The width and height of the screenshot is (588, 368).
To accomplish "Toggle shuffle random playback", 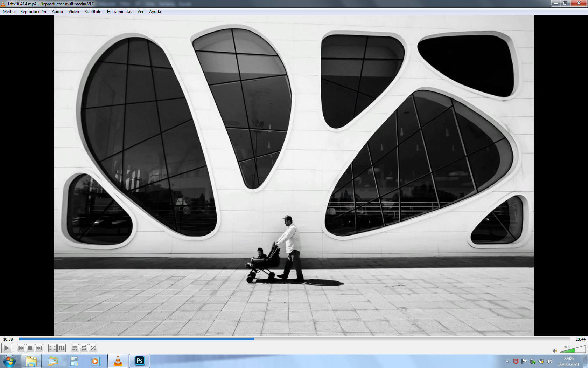I will click(x=93, y=348).
